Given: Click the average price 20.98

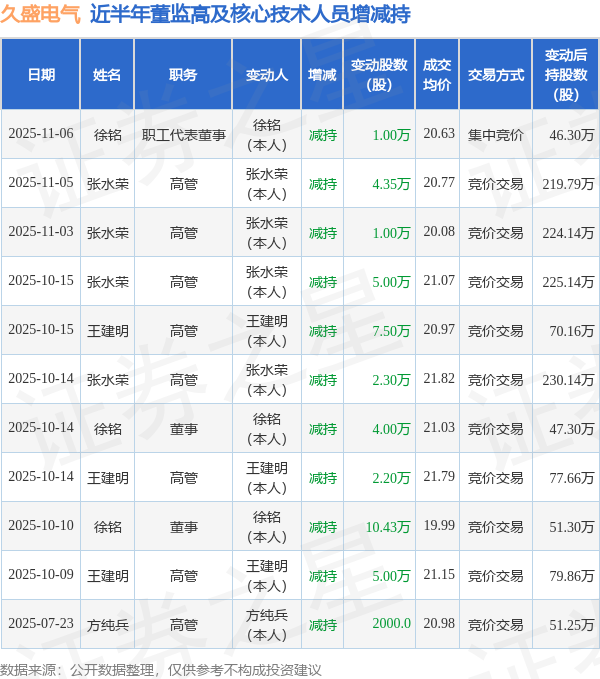Looking at the screenshot, I should 439,623.
